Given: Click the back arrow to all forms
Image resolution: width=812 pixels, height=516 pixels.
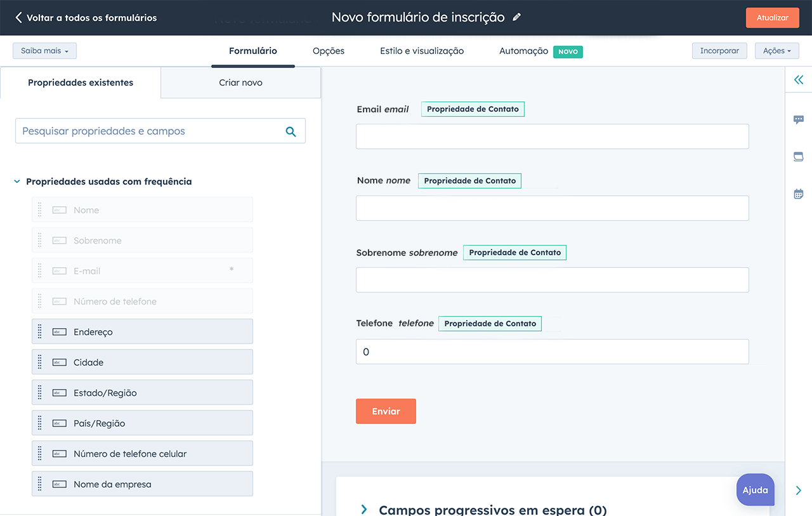Looking at the screenshot, I should coord(18,18).
